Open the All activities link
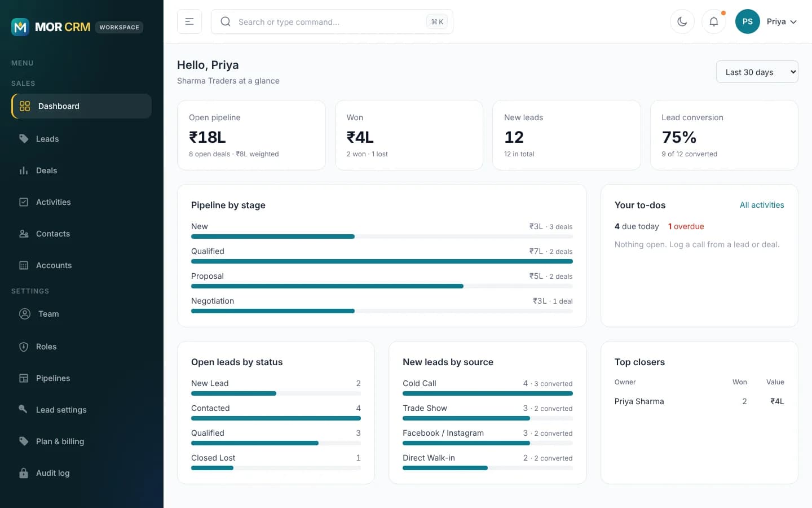 tap(762, 205)
